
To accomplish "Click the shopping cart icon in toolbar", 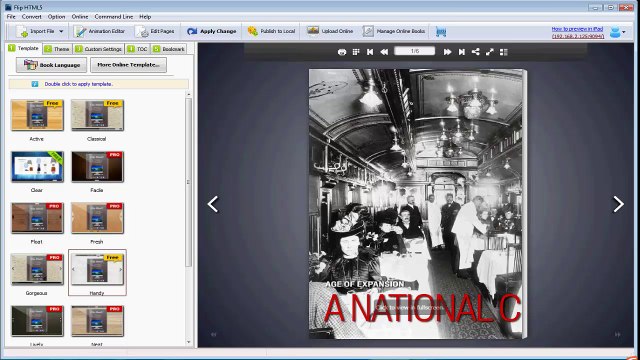I will [x=441, y=31].
